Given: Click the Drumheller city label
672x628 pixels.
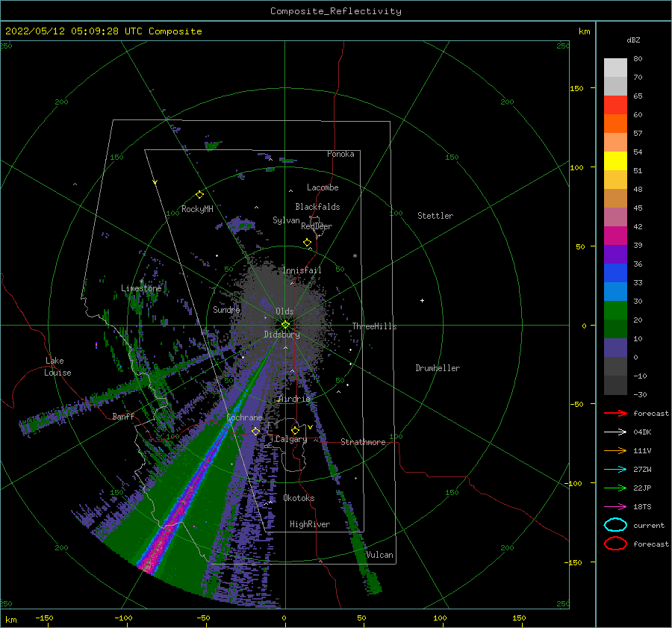Looking at the screenshot, I should pyautogui.click(x=438, y=368).
